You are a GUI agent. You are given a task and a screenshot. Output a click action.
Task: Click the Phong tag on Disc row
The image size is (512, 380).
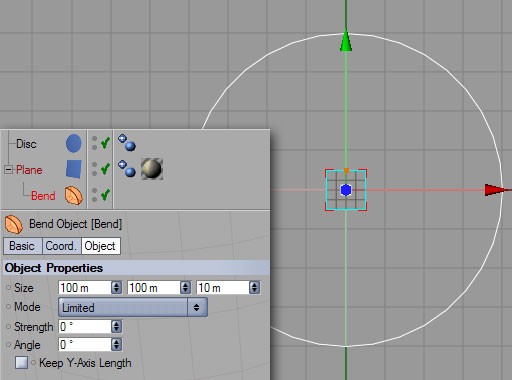point(127,142)
